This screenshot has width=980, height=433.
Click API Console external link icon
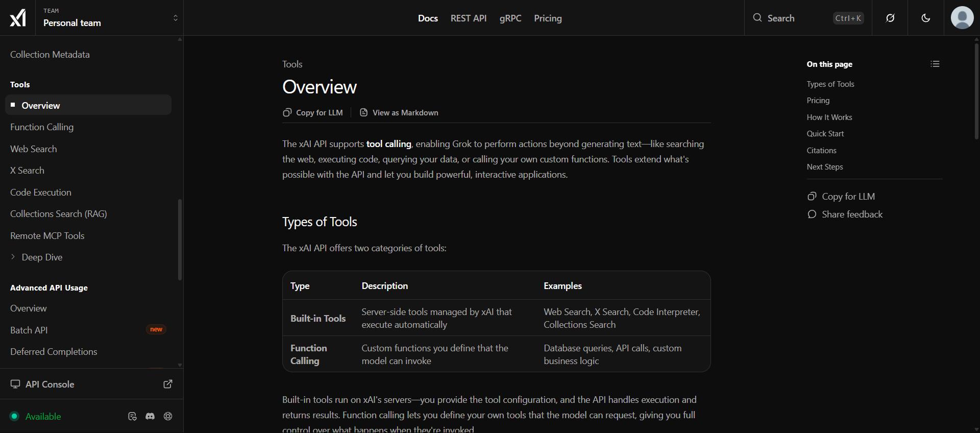point(168,384)
